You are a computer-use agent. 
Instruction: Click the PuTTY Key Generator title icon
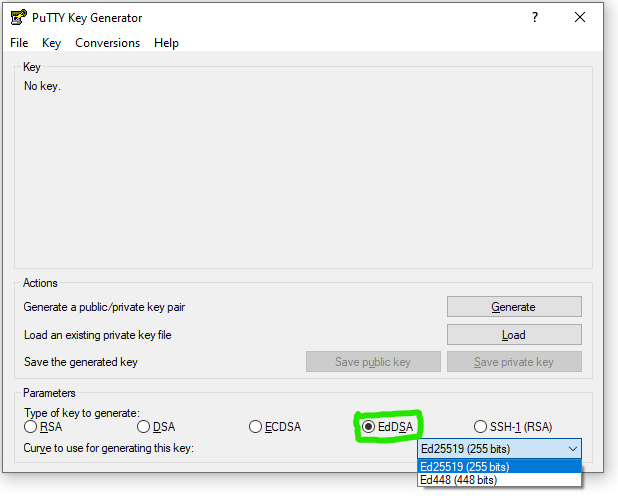click(19, 17)
